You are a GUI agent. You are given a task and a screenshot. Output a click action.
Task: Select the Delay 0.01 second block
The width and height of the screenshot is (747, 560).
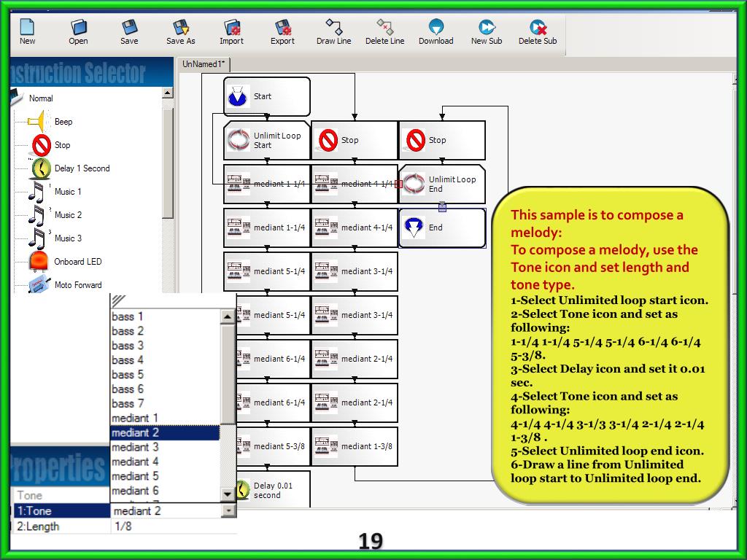pyautogui.click(x=273, y=489)
